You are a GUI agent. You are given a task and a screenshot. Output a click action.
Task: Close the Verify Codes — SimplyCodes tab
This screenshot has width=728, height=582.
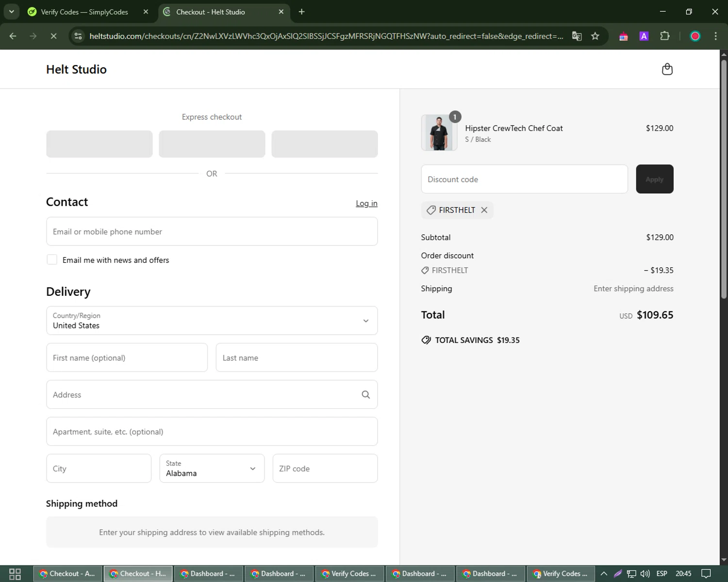(x=146, y=12)
